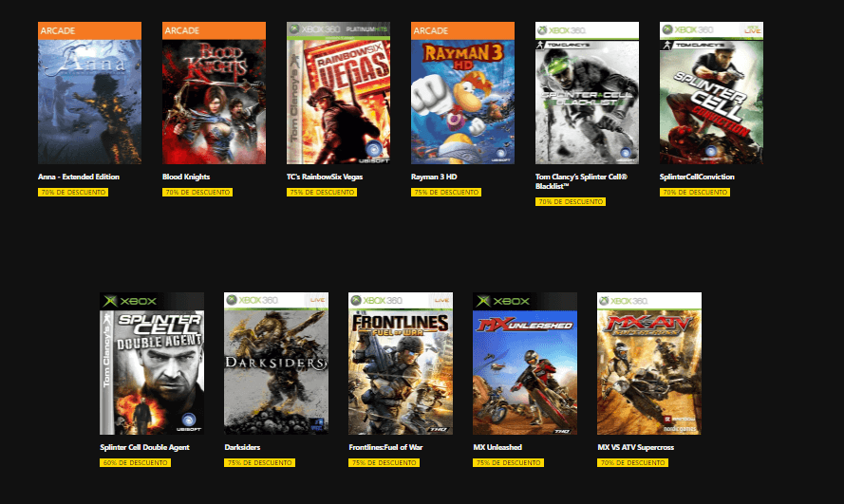This screenshot has width=844, height=504.
Task: Click the Blood Knights title link
Action: tap(186, 177)
